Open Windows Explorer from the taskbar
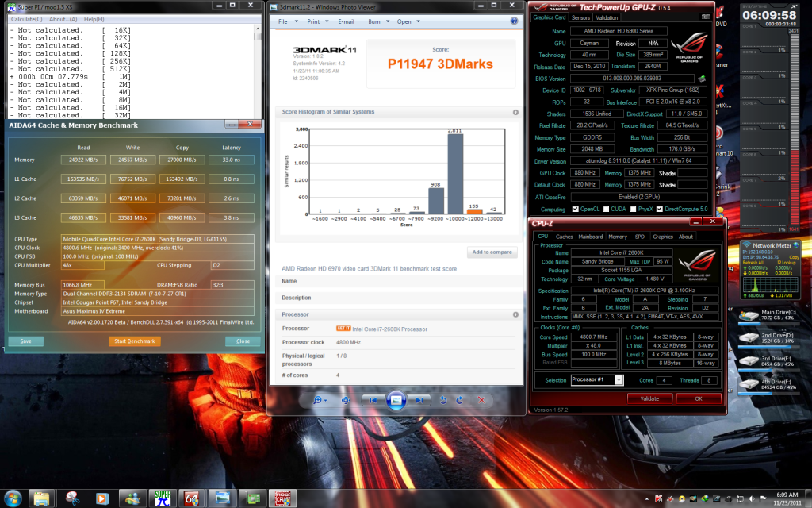 click(x=41, y=498)
